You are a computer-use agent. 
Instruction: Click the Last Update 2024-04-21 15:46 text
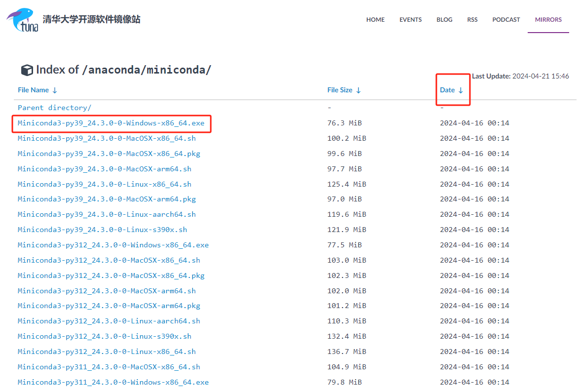[x=520, y=76]
